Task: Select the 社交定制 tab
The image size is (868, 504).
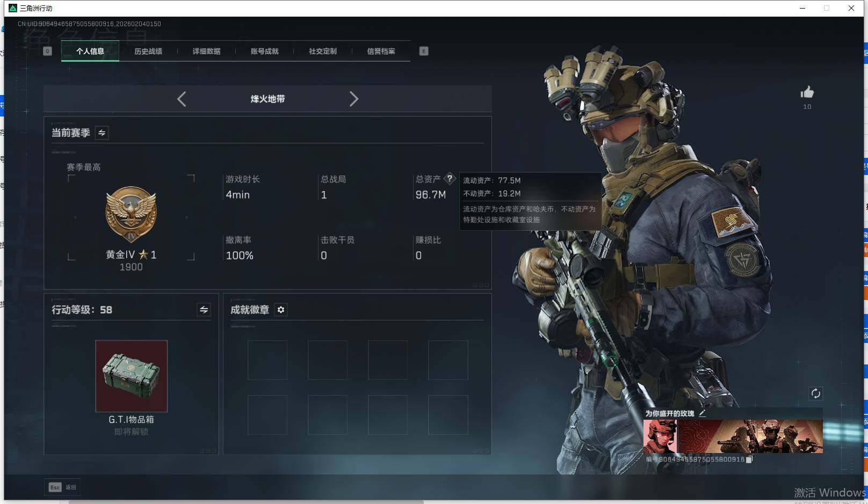Action: (x=322, y=51)
